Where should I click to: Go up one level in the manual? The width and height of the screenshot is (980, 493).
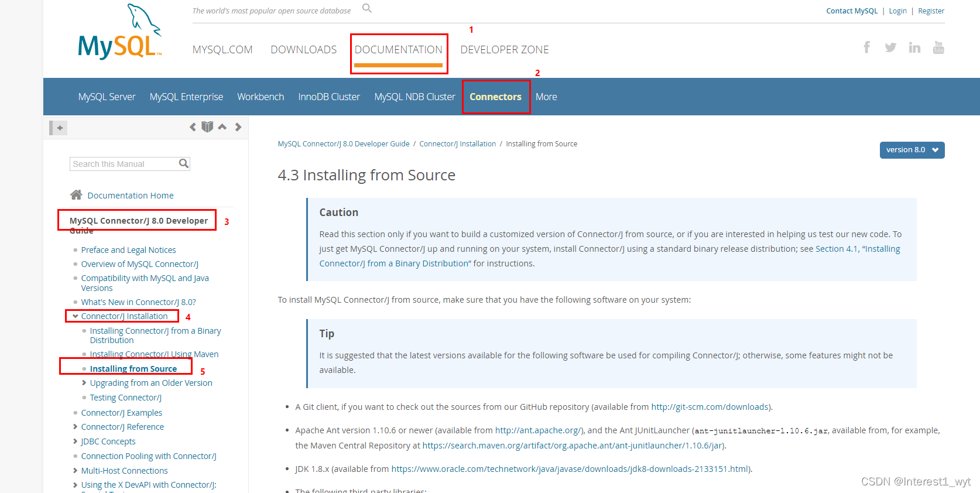coord(222,126)
